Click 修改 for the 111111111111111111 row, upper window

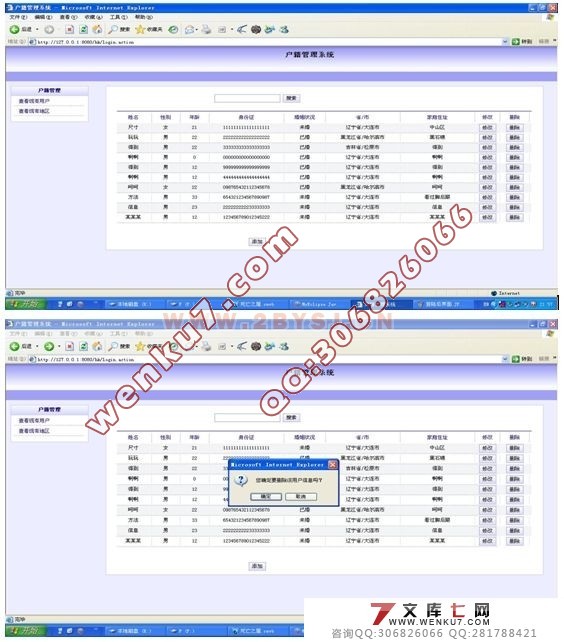[487, 127]
